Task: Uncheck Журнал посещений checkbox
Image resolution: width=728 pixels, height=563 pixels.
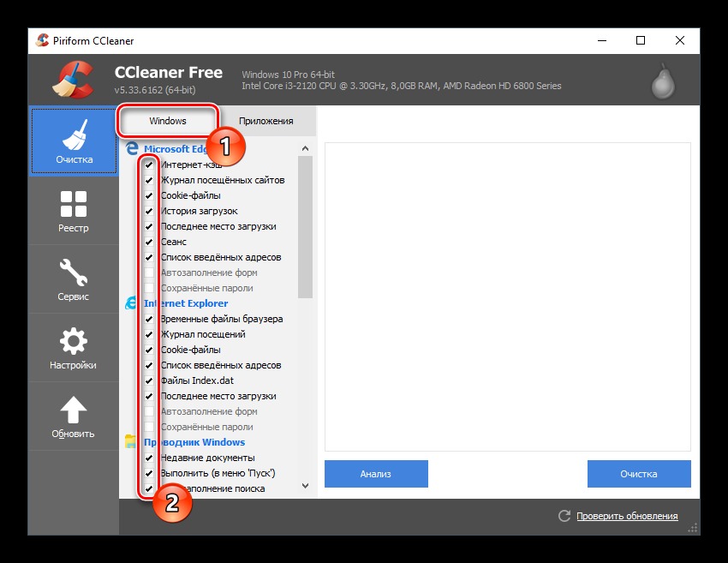Action: tap(149, 334)
